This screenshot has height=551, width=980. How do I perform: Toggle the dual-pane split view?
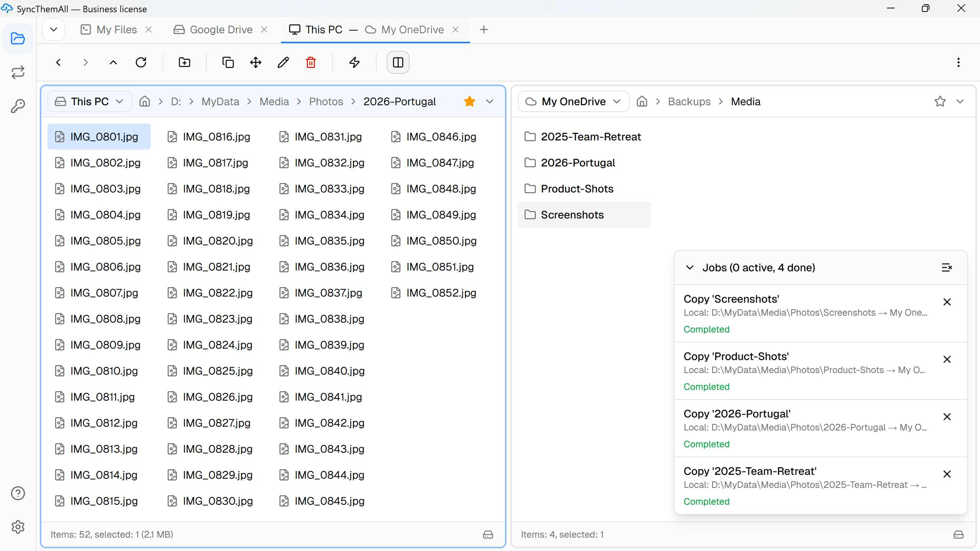click(398, 62)
